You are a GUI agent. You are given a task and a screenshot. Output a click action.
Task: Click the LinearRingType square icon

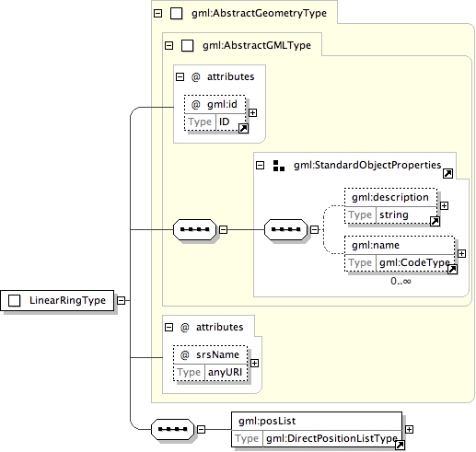[15, 300]
